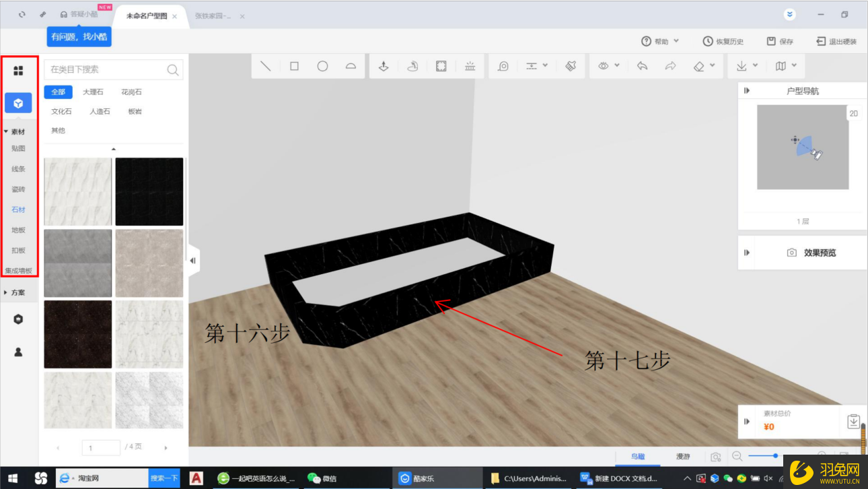Click the redo arrow
This screenshot has height=489, width=868.
[670, 66]
